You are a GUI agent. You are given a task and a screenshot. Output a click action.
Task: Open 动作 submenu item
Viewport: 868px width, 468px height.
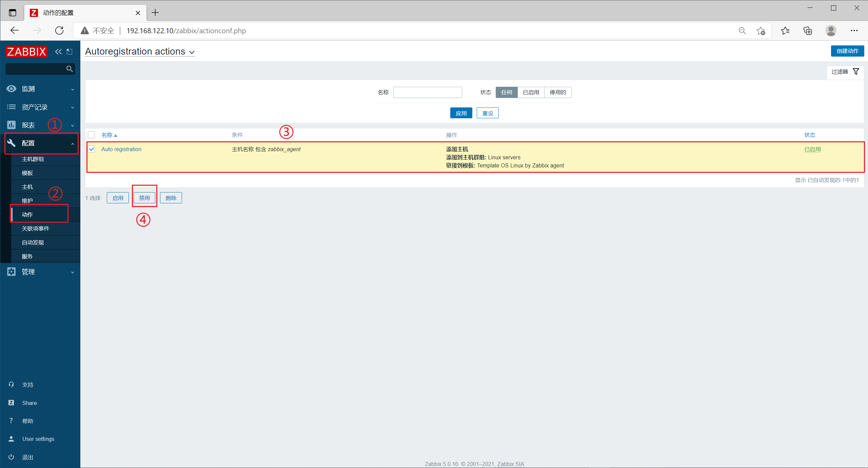[45, 215]
